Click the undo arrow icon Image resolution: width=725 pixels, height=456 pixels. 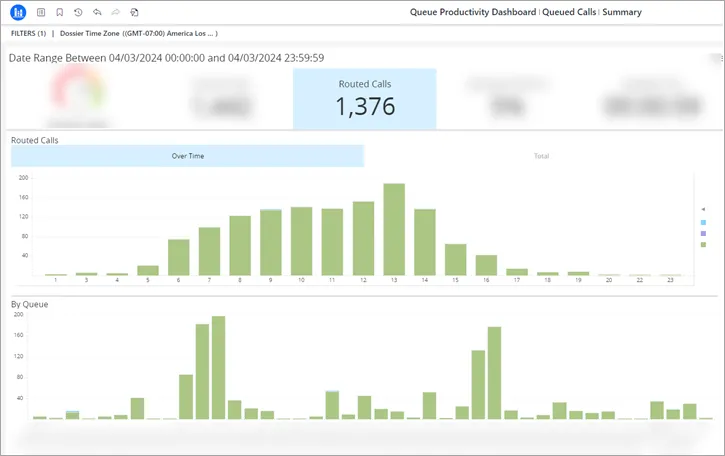[x=97, y=12]
